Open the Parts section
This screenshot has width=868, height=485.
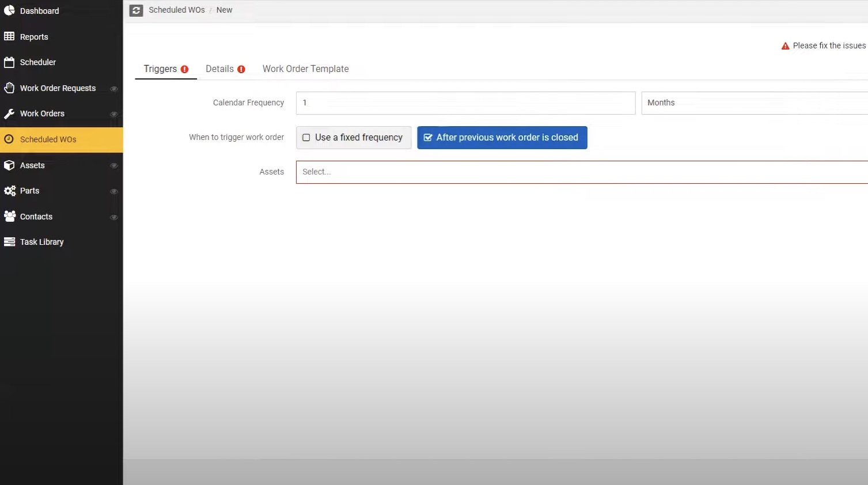coord(30,191)
